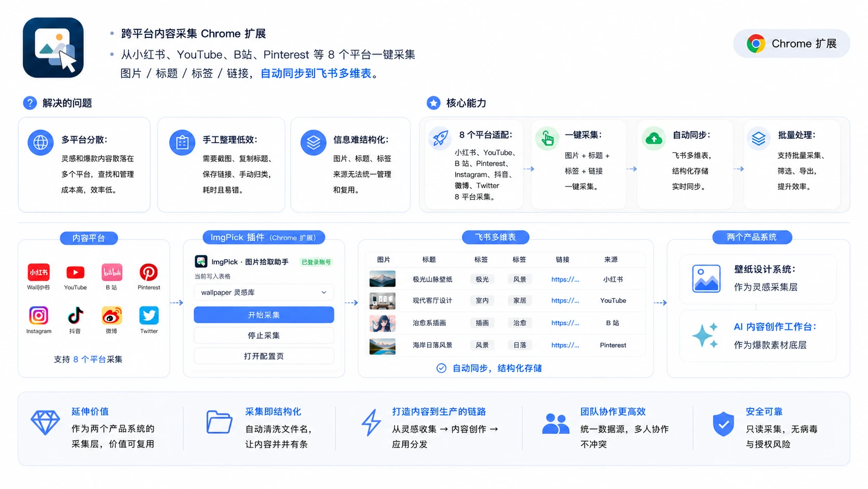Screen dimensions: 868x489
Task: Click the checkmark icon beside 自动同步，结构化存储
Action: coord(441,368)
